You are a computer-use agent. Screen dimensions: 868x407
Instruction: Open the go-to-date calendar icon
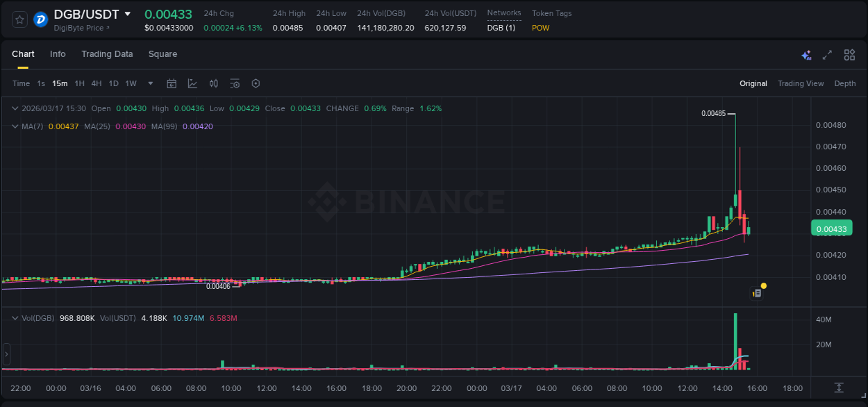coord(172,83)
